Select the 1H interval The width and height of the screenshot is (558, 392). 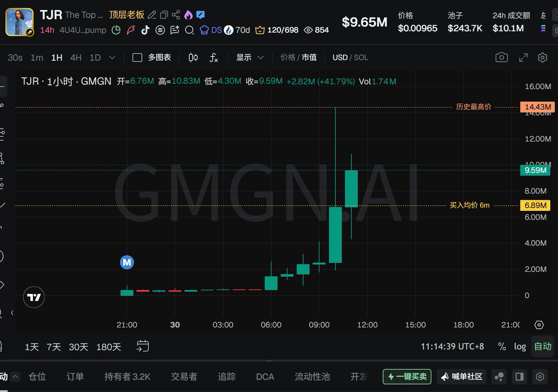57,58
